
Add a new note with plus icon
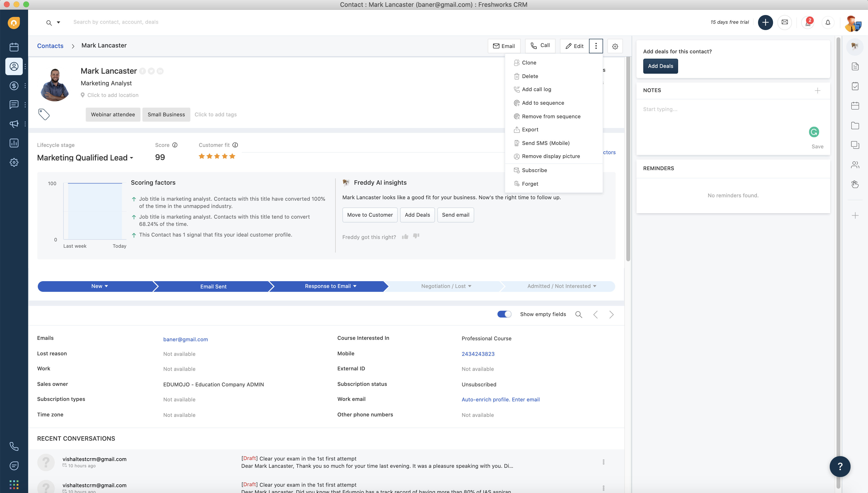point(817,90)
